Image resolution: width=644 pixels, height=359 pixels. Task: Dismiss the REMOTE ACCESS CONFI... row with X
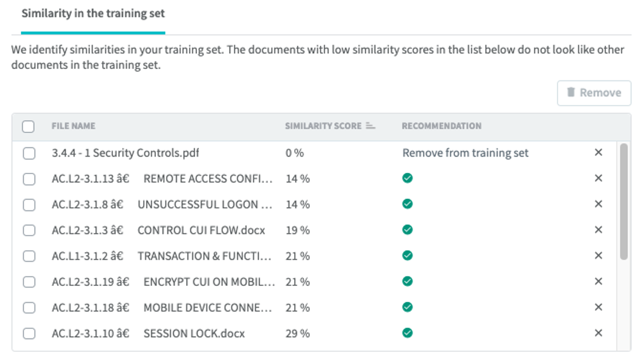click(x=598, y=178)
